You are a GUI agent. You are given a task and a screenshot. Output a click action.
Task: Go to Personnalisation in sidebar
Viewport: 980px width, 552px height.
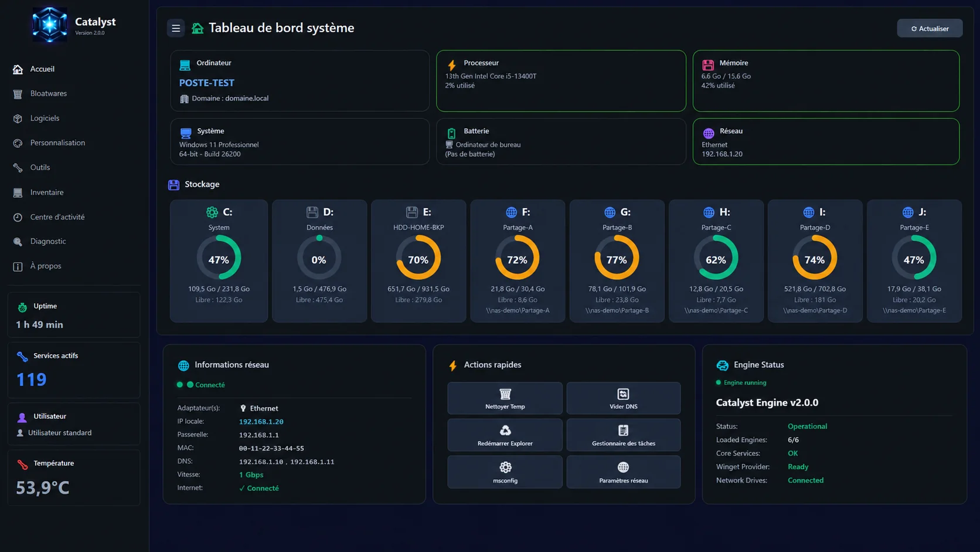pyautogui.click(x=57, y=143)
